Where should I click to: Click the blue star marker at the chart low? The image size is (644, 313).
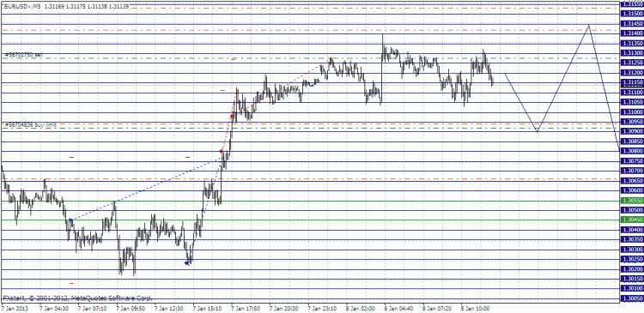[x=187, y=263]
